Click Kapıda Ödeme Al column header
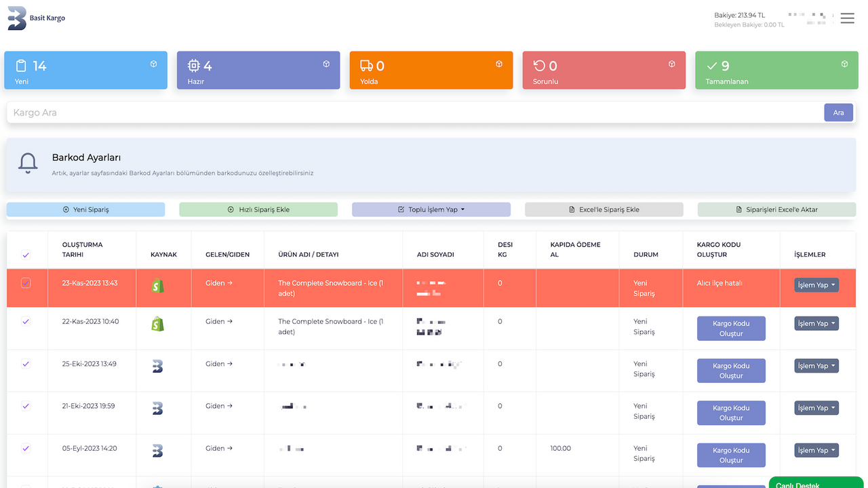868x488 pixels. point(575,249)
